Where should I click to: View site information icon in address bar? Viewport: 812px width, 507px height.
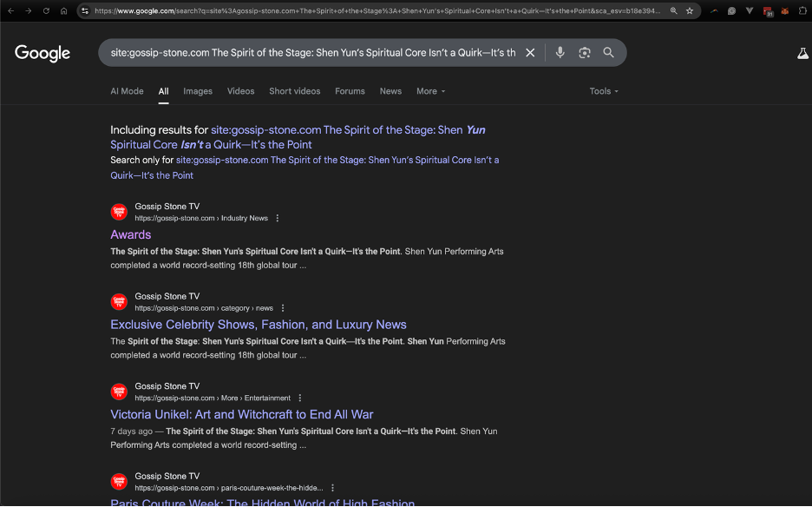click(85, 10)
